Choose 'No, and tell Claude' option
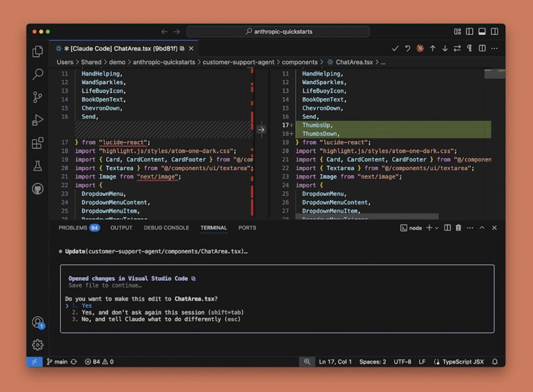 [x=156, y=319]
